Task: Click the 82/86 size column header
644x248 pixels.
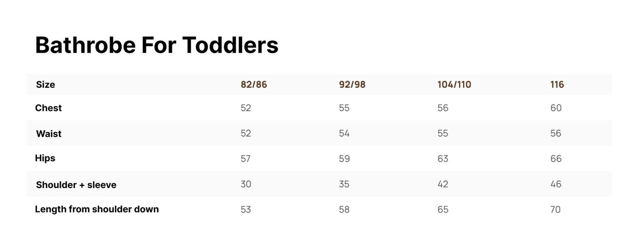Action: 254,85
